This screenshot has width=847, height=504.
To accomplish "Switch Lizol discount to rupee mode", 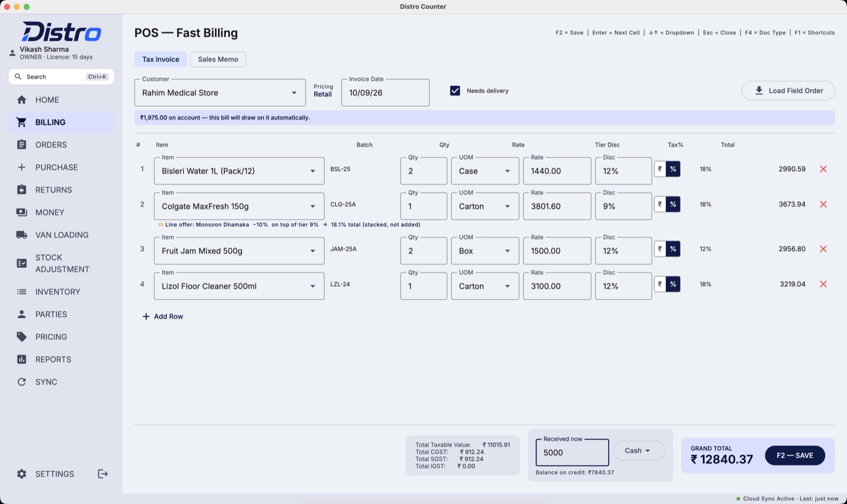I will point(660,284).
